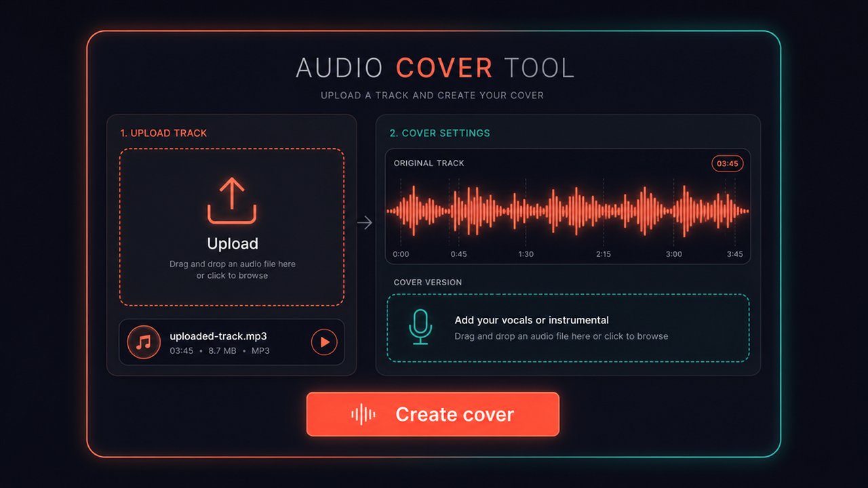
Task: Click the waveform icon on Create cover
Action: (x=363, y=414)
